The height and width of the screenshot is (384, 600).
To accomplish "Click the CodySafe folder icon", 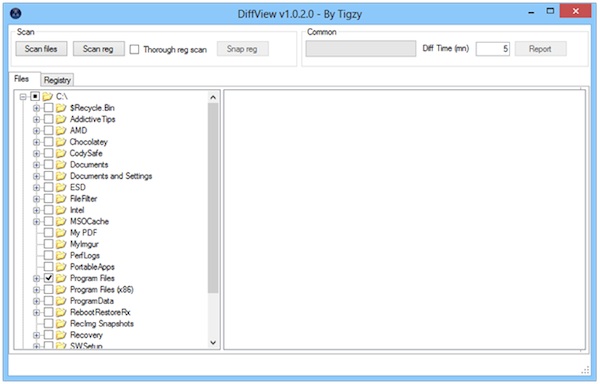I will [61, 153].
